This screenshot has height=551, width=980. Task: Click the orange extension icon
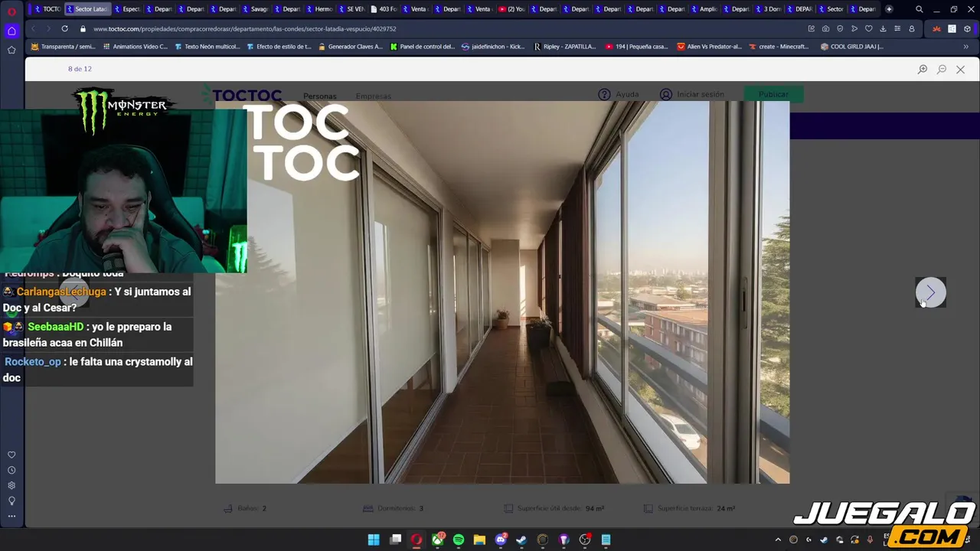pyautogui.click(x=936, y=28)
